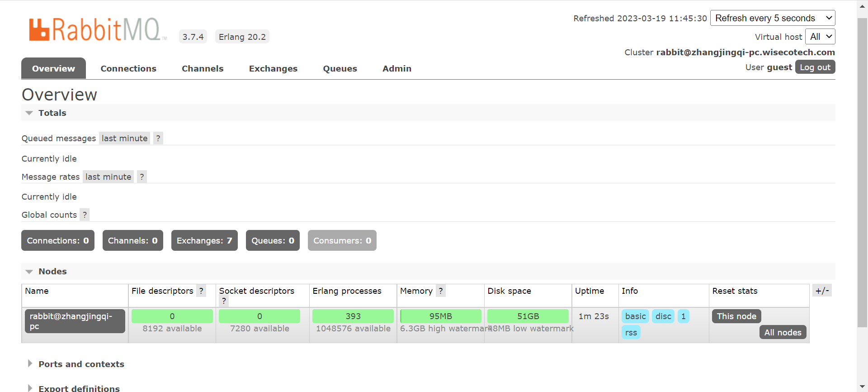Change Queued messages last minute range

(124, 138)
